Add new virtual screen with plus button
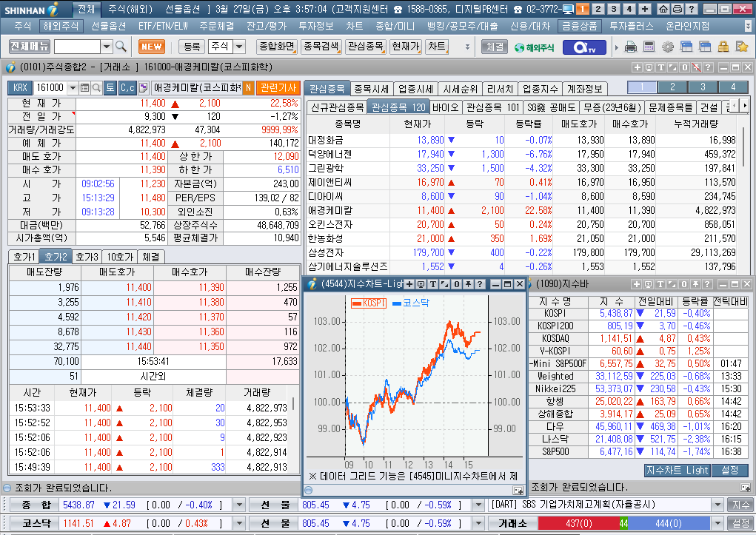Screen dimensions: 756x535 (x=645, y=9)
